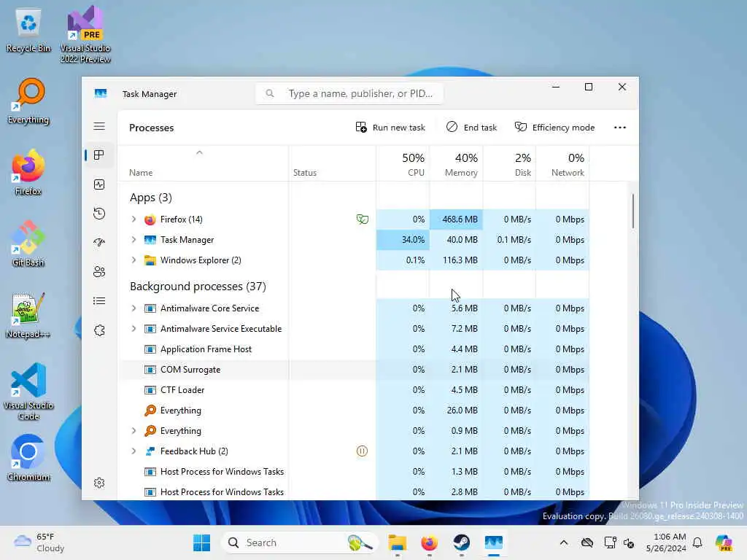Open the Copilot preview icon in taskbar
The height and width of the screenshot is (560, 747).
tap(724, 542)
